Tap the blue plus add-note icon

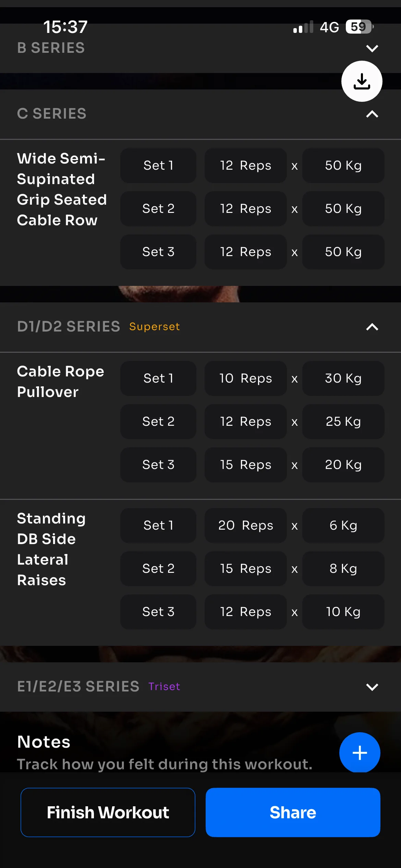(x=360, y=752)
